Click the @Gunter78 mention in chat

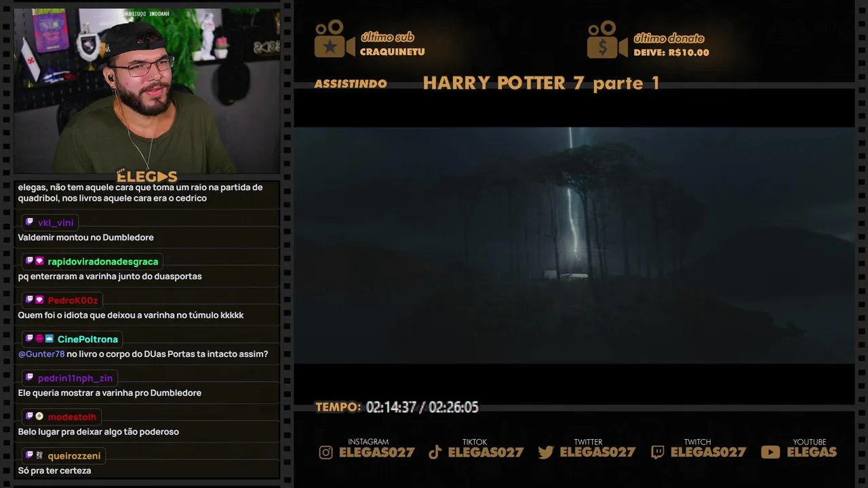click(41, 354)
